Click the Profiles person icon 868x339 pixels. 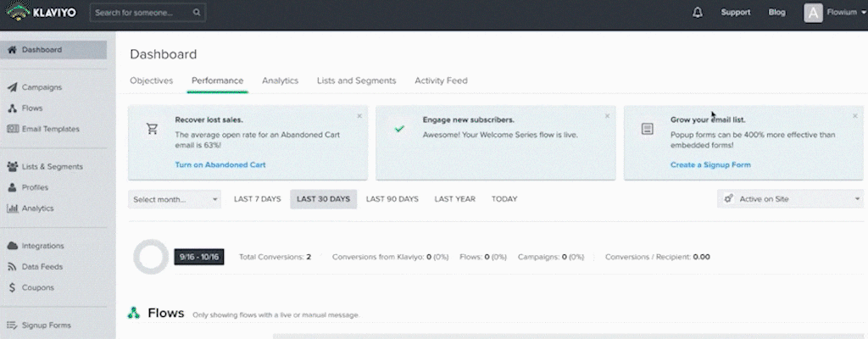(x=12, y=188)
